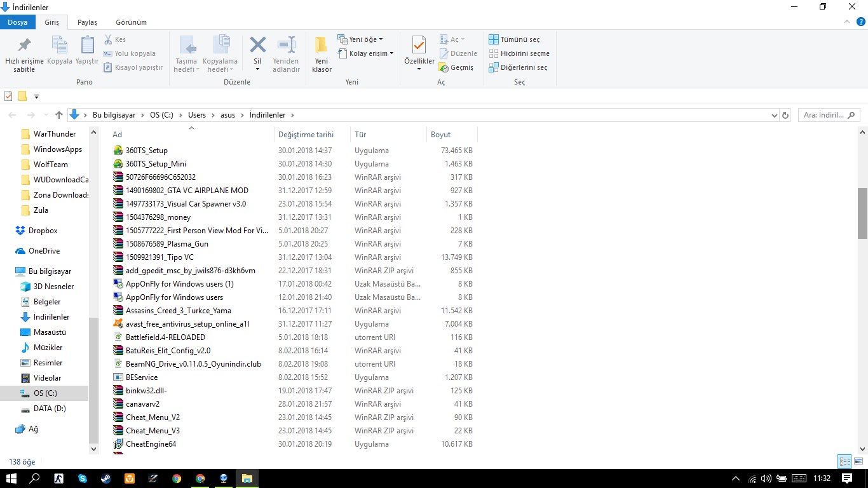Sort by the Ad column header
The image size is (868, 488).
[191, 134]
